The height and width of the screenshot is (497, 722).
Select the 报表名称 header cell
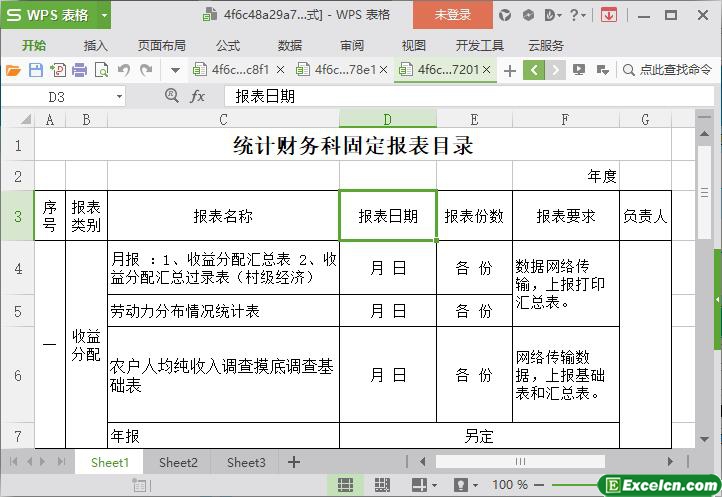(x=223, y=216)
